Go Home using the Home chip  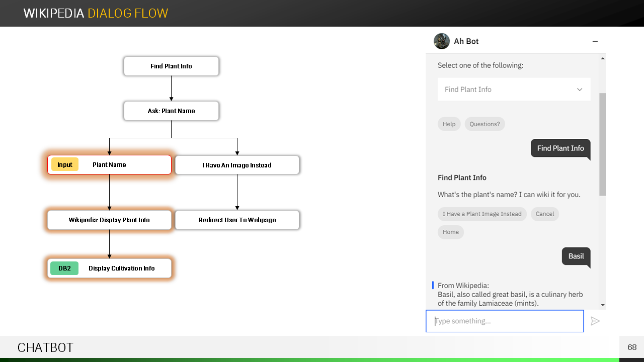[x=450, y=232]
